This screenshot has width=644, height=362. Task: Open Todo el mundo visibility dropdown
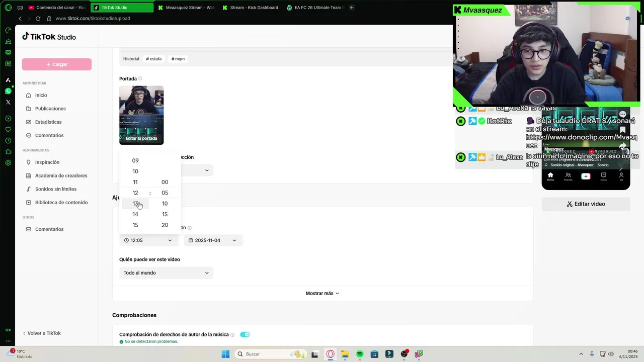point(166,273)
